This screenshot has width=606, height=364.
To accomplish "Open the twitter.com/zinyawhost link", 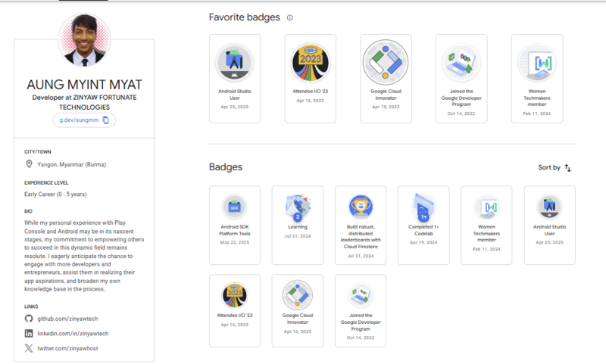I will tap(67, 348).
